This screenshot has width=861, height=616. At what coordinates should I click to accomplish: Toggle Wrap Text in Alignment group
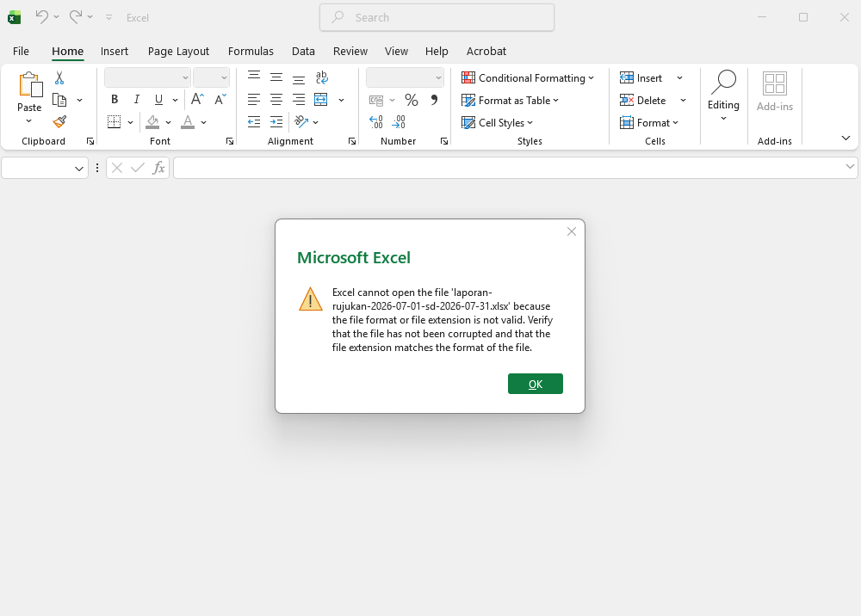click(322, 78)
